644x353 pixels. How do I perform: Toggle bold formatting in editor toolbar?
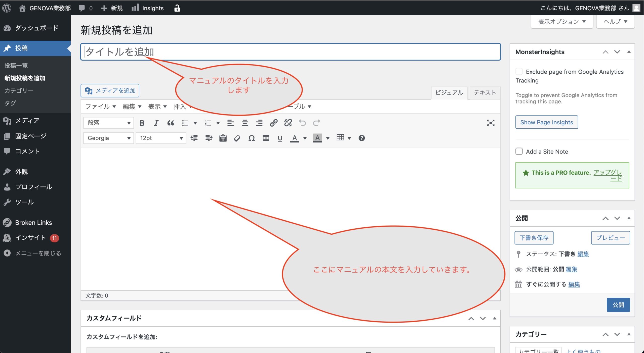[x=142, y=123]
